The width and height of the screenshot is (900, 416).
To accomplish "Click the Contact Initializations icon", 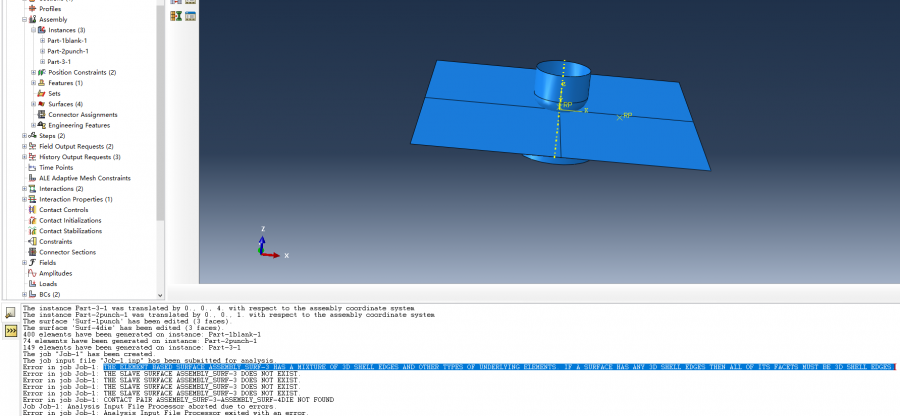I will coord(32,220).
